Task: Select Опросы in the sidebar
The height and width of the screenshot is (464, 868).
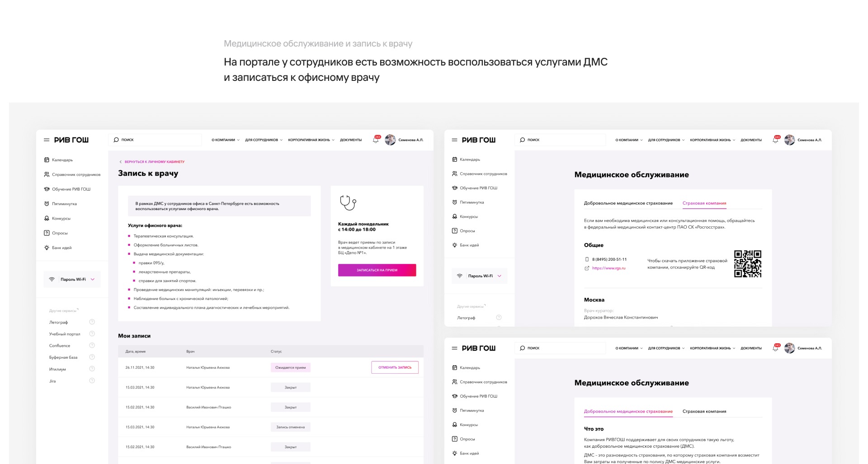Action: (x=58, y=233)
